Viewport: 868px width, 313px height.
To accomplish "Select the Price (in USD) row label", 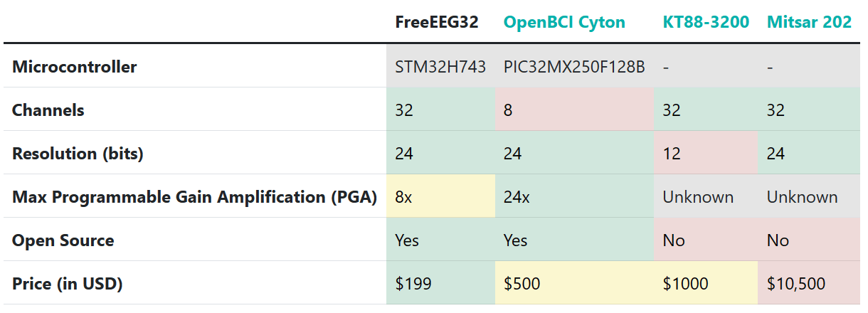I will point(68,284).
